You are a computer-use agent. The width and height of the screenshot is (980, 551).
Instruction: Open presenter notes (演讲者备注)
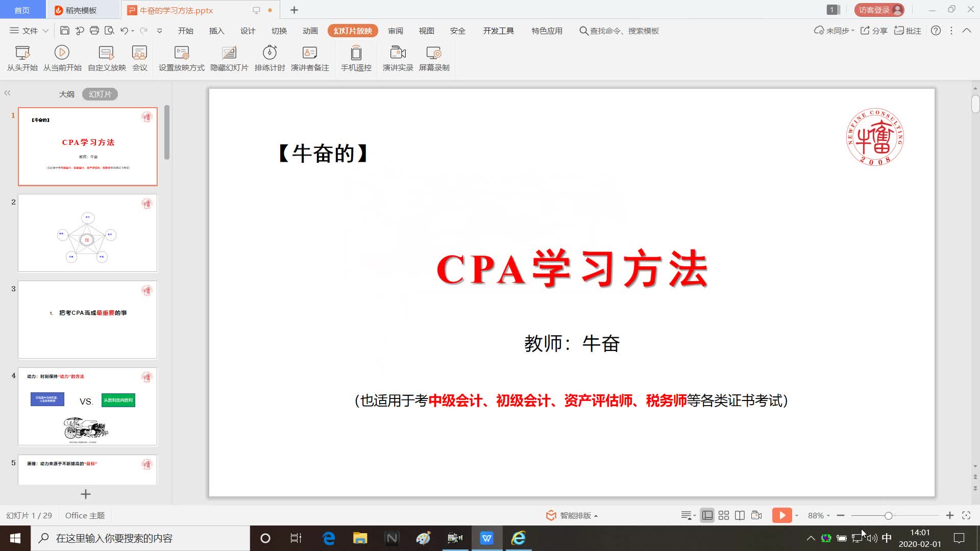310,59
